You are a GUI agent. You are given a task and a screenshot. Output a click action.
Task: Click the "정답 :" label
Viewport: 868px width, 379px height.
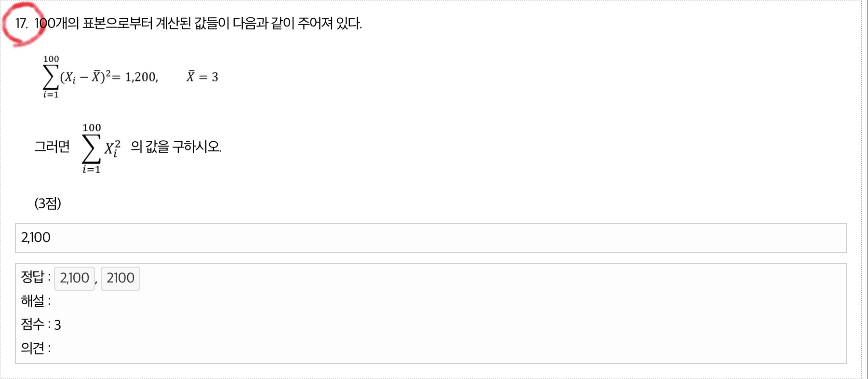(x=36, y=277)
